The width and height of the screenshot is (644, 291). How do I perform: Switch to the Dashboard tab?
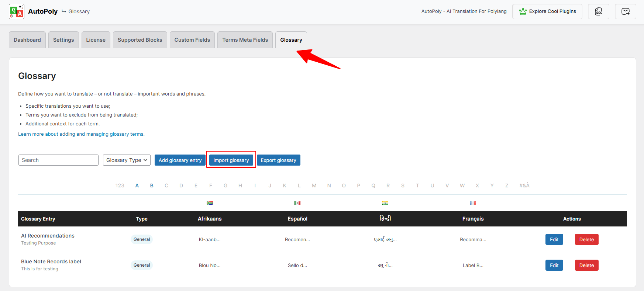click(27, 40)
